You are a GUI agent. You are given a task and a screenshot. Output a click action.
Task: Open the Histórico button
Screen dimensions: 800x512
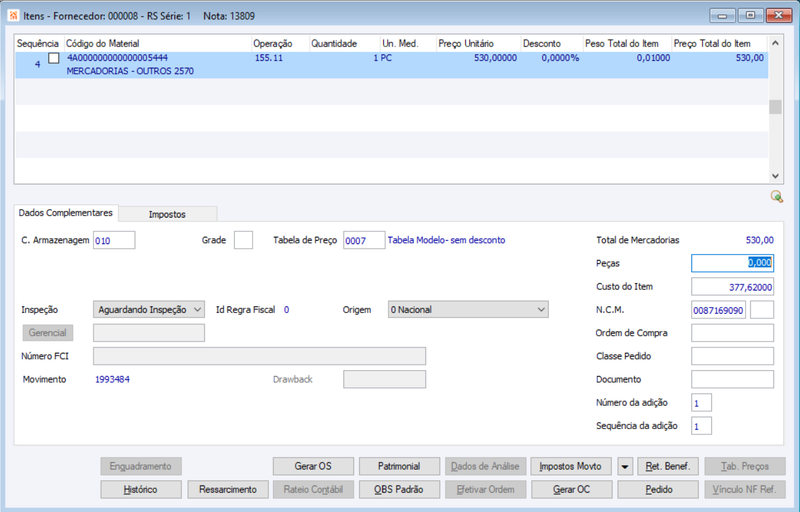141,490
